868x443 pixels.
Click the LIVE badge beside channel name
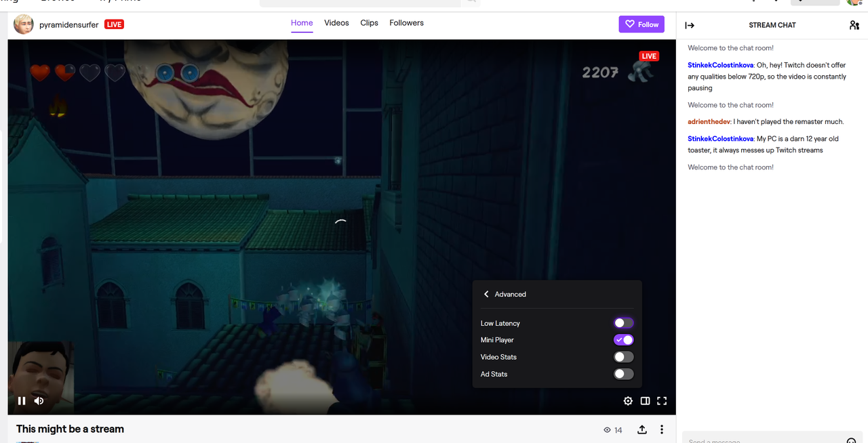114,24
